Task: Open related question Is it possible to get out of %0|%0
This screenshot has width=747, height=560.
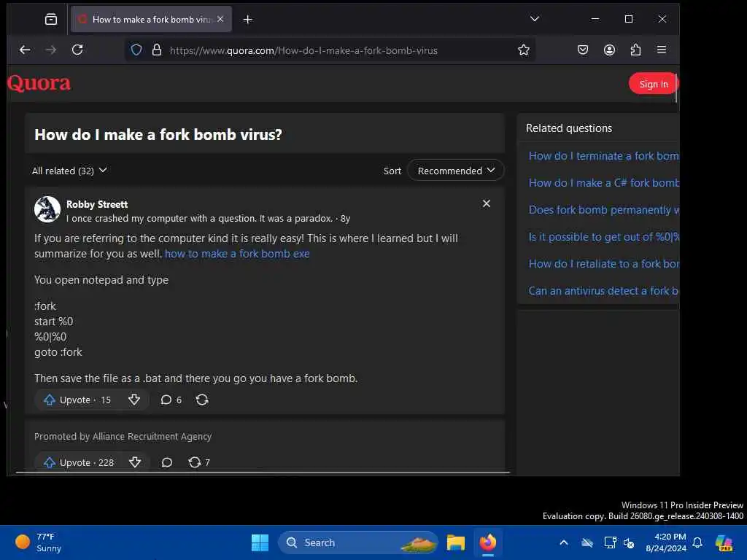Action: point(603,237)
